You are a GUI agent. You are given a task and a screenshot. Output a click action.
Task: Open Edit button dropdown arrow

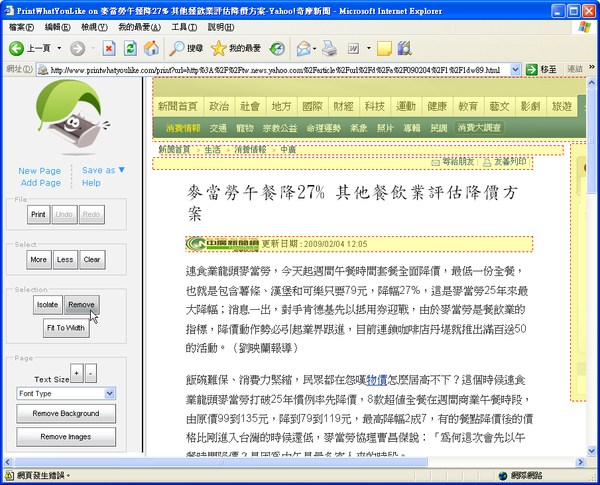tap(369, 49)
